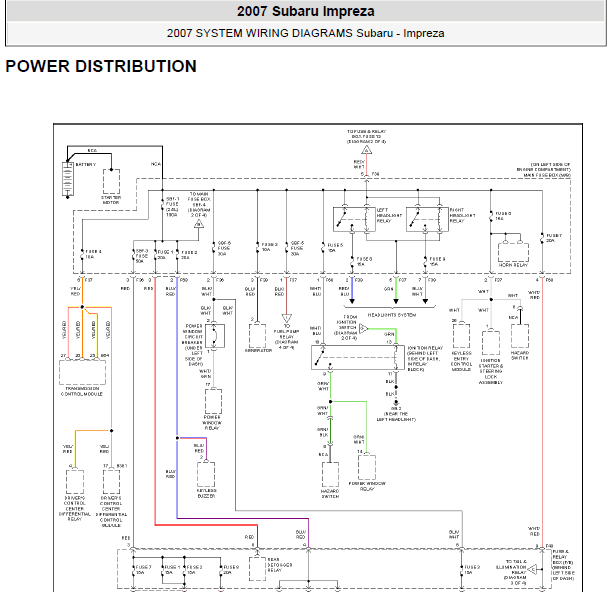Click triangle connector C to illumination relay
Image resolution: width=608 pixels, height=592 pixels.
click(532, 570)
